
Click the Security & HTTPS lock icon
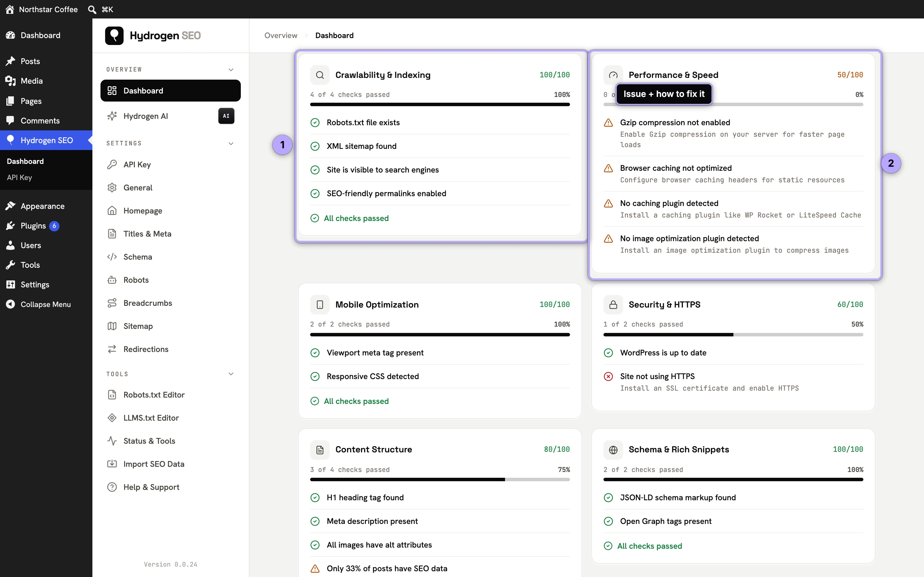(x=613, y=305)
